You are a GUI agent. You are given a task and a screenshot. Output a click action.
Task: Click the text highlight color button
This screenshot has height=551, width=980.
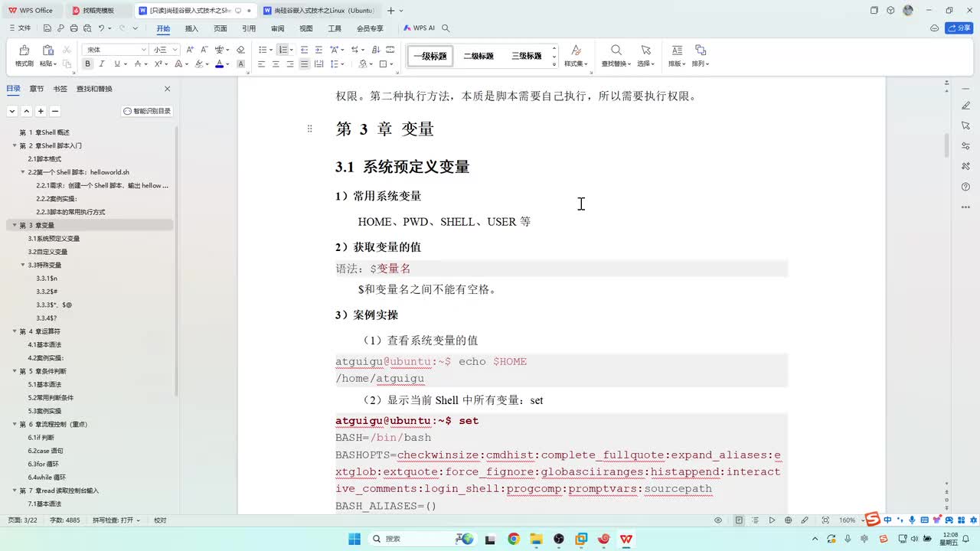[x=198, y=64]
